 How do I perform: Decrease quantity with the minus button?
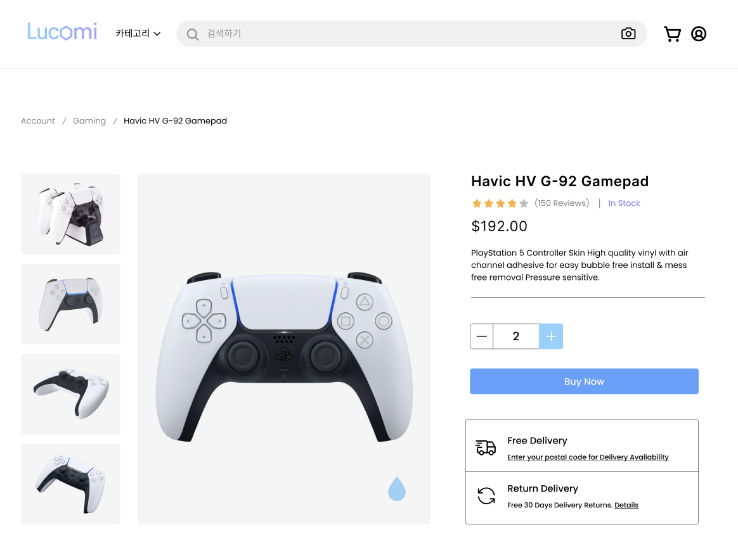click(x=481, y=336)
